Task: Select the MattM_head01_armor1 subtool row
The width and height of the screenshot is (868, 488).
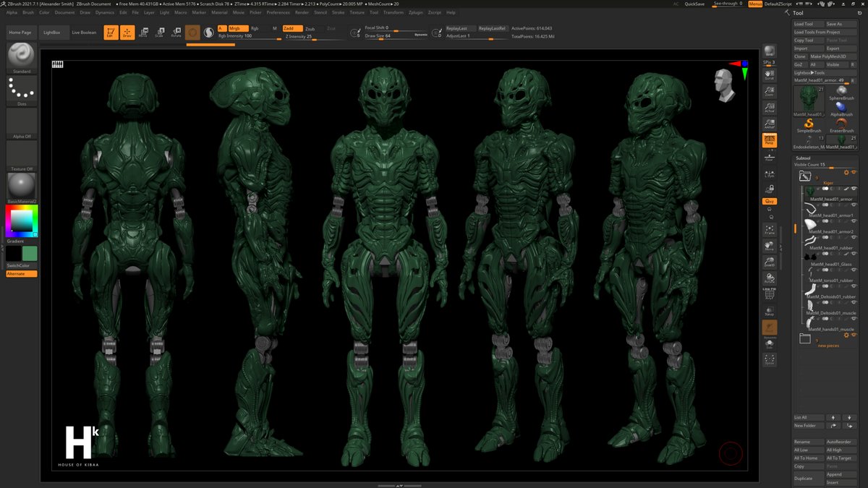Action: tap(830, 210)
